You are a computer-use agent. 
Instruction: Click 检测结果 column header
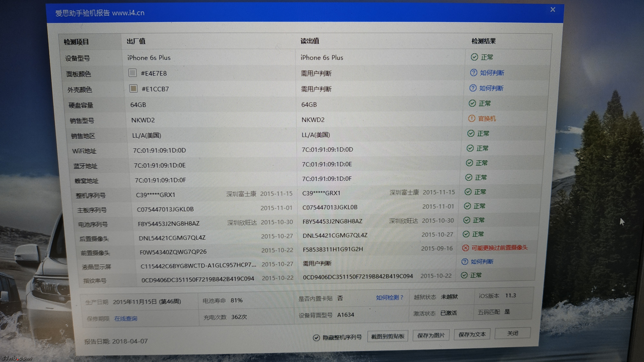point(483,41)
